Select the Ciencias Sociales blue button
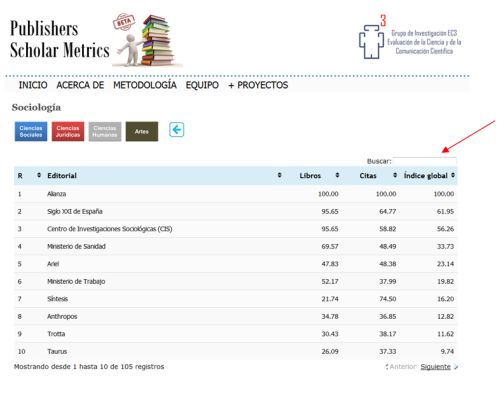 31,131
